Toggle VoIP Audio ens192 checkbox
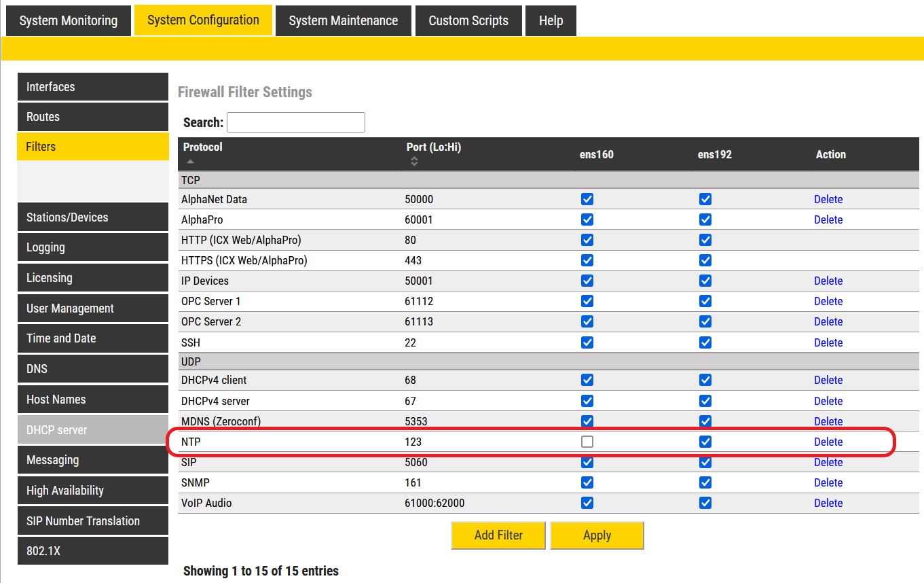 (705, 503)
